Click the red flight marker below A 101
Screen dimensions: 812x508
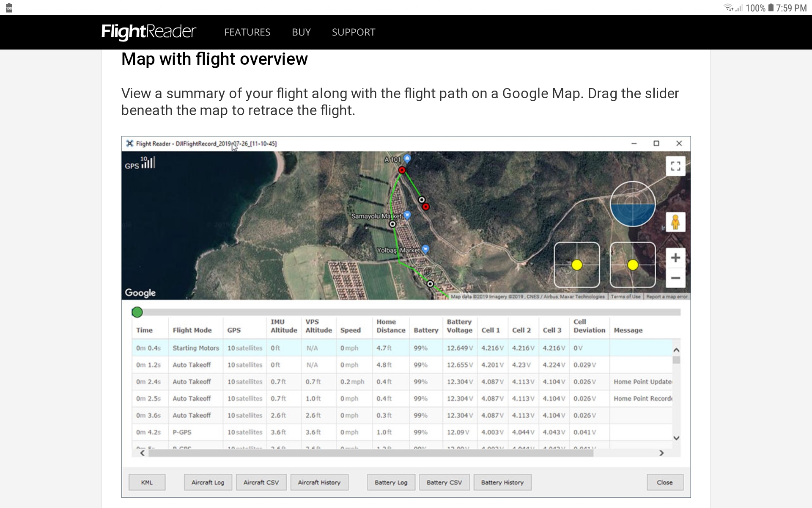pos(402,170)
